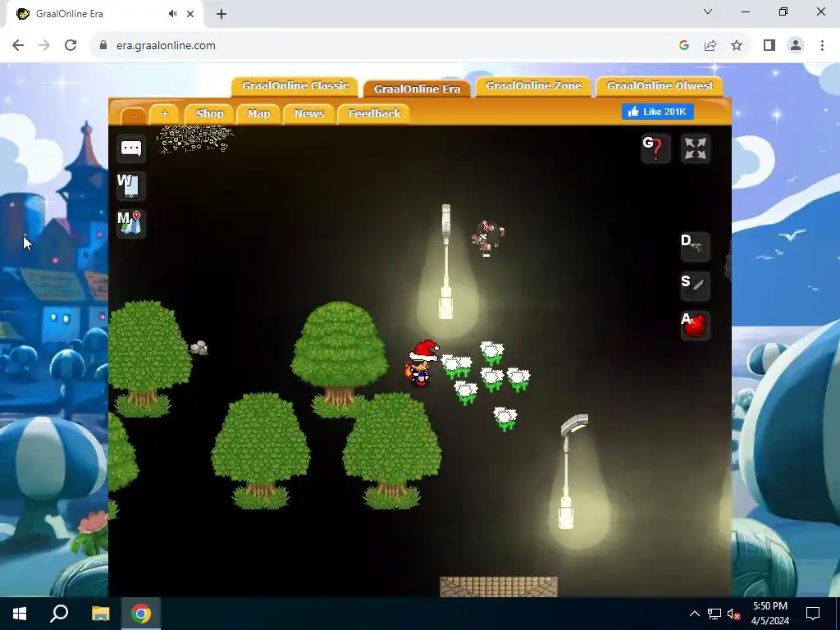Image resolution: width=840 pixels, height=630 pixels.
Task: Show hidden system tray icons
Action: (694, 614)
